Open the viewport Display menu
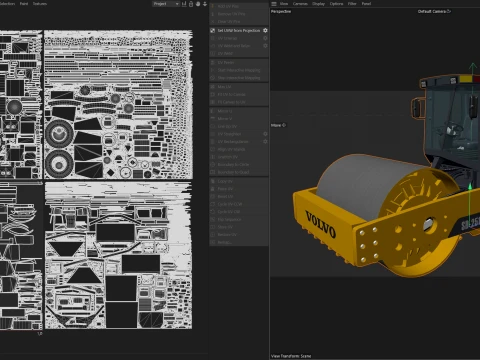This screenshot has width=480, height=360. click(x=319, y=4)
